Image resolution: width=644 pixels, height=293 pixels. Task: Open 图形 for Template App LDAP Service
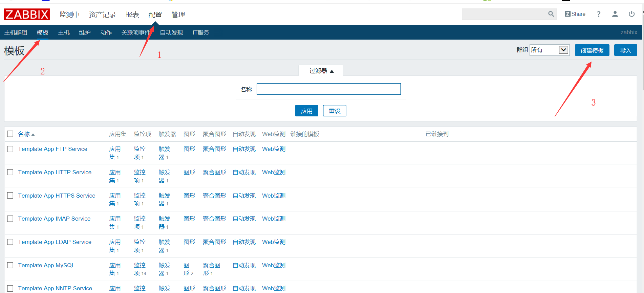tap(189, 242)
